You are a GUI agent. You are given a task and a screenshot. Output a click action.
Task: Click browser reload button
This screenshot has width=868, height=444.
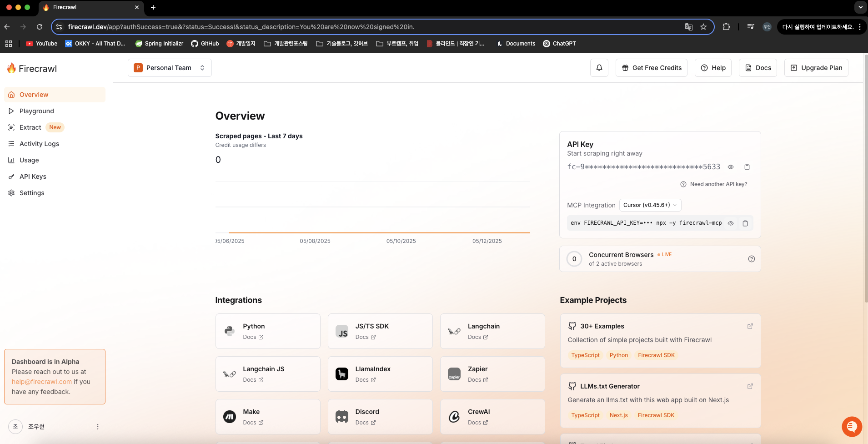point(40,27)
